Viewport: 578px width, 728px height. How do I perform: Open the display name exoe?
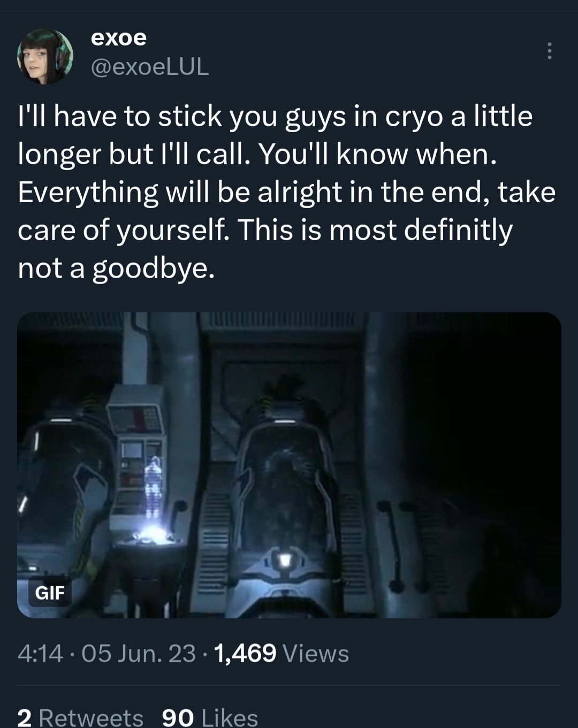tap(119, 37)
